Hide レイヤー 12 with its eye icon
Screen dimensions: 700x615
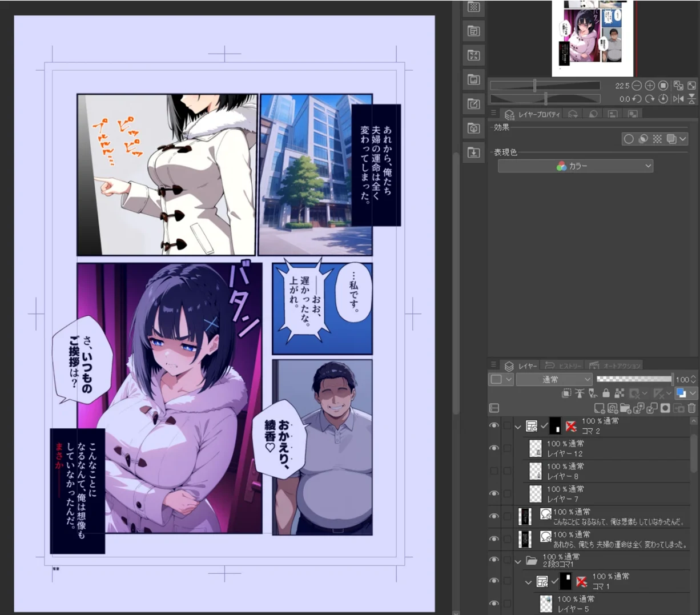point(494,448)
